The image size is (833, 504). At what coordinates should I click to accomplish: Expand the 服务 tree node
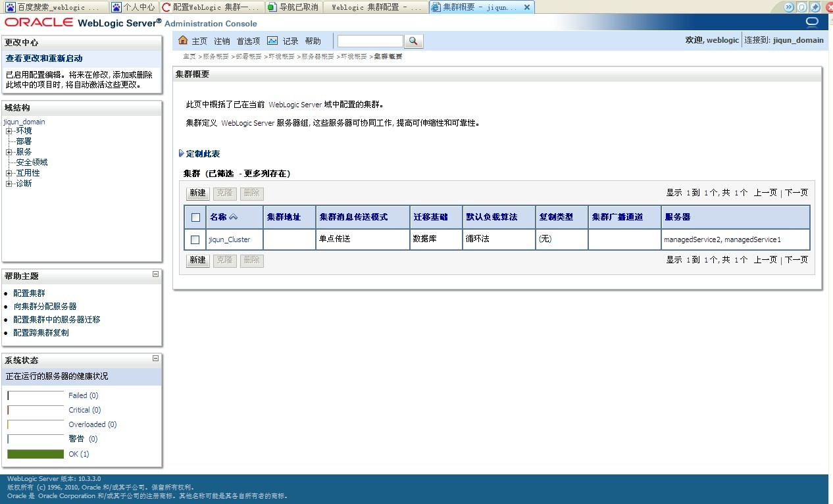coord(9,152)
